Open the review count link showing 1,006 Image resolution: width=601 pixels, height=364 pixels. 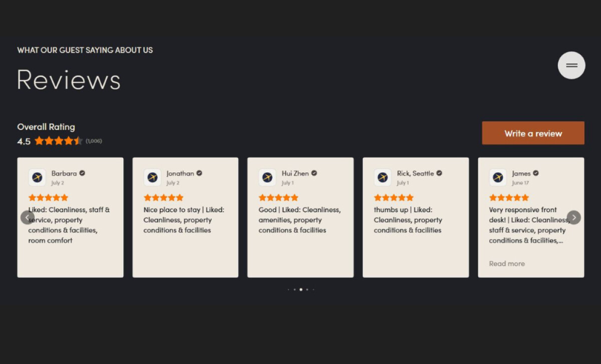[95, 141]
